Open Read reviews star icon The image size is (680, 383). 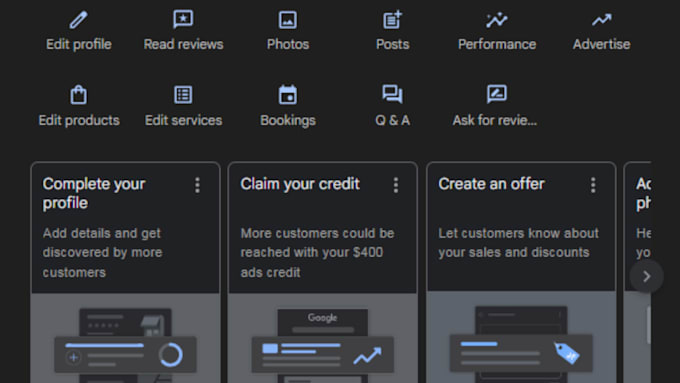click(183, 20)
